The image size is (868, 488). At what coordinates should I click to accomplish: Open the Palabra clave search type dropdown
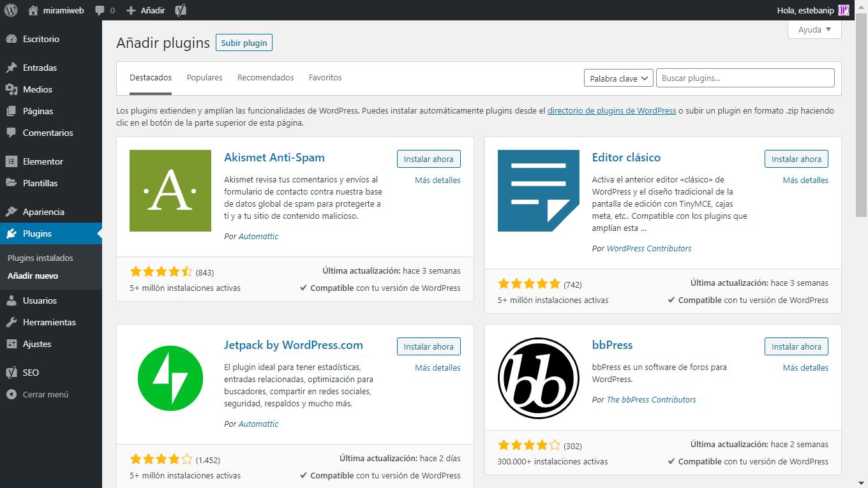click(618, 78)
